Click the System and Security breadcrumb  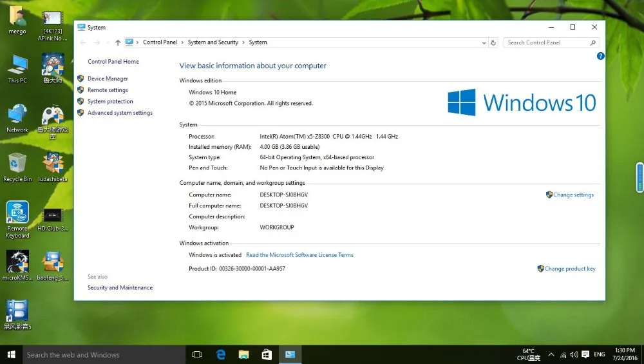click(x=213, y=42)
